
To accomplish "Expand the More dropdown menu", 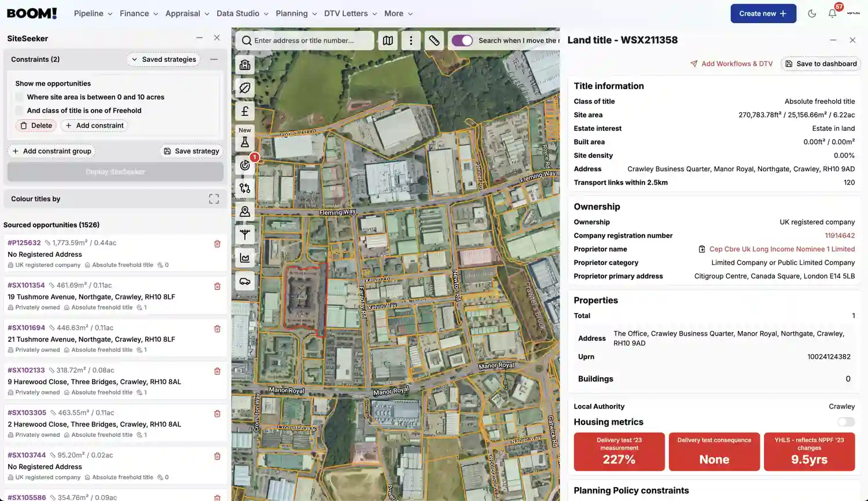I will (x=399, y=13).
